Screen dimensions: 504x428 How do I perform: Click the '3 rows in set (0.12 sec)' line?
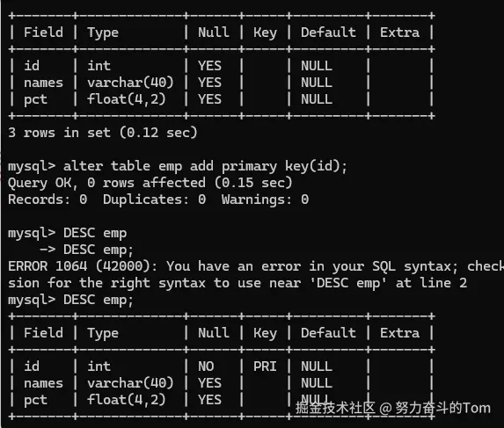point(103,133)
